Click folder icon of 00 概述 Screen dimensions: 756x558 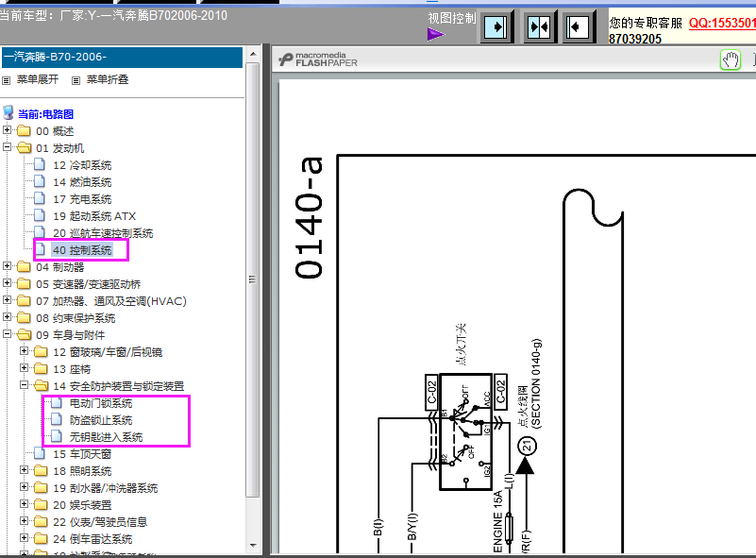point(25,131)
